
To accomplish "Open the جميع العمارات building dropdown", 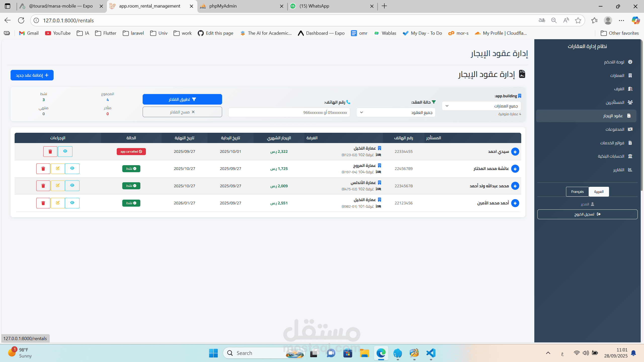I will point(481,106).
